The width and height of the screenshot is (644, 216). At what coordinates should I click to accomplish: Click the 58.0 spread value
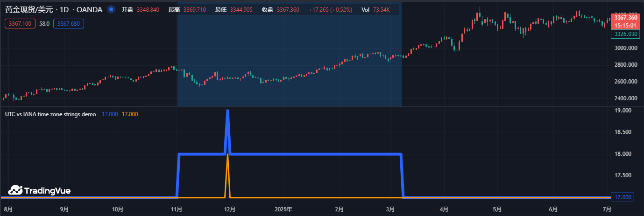pyautogui.click(x=44, y=23)
